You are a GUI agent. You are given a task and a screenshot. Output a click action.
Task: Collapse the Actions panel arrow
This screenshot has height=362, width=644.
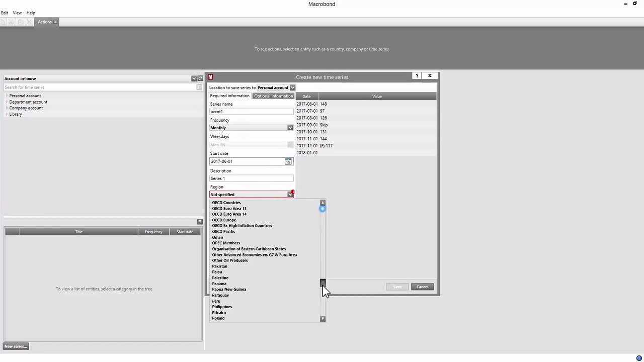click(x=55, y=22)
